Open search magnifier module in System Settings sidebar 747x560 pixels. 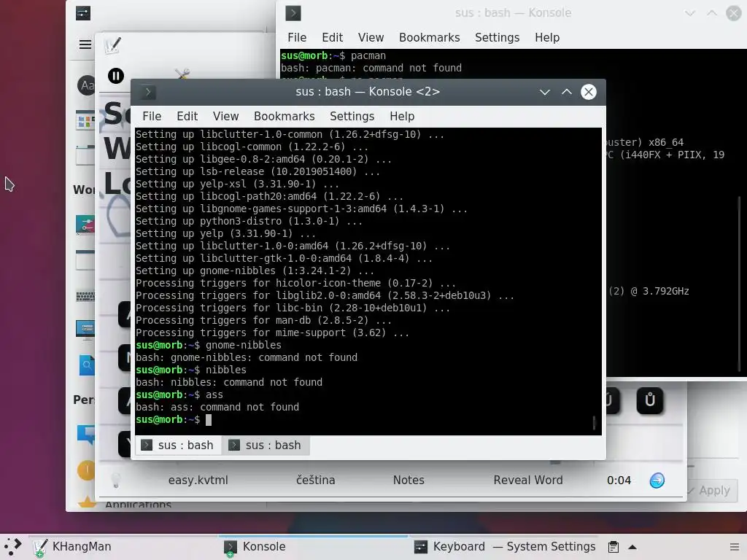[87, 365]
